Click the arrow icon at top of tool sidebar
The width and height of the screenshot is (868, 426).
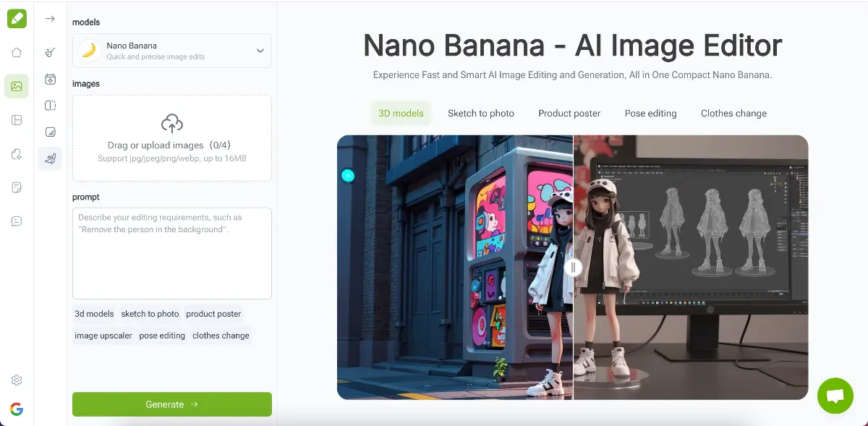50,20
